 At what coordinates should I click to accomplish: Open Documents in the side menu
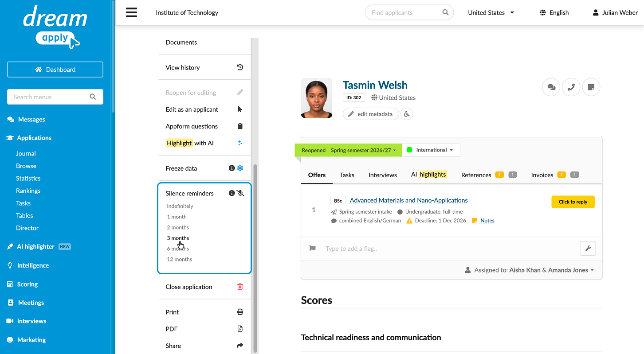pyautogui.click(x=181, y=43)
